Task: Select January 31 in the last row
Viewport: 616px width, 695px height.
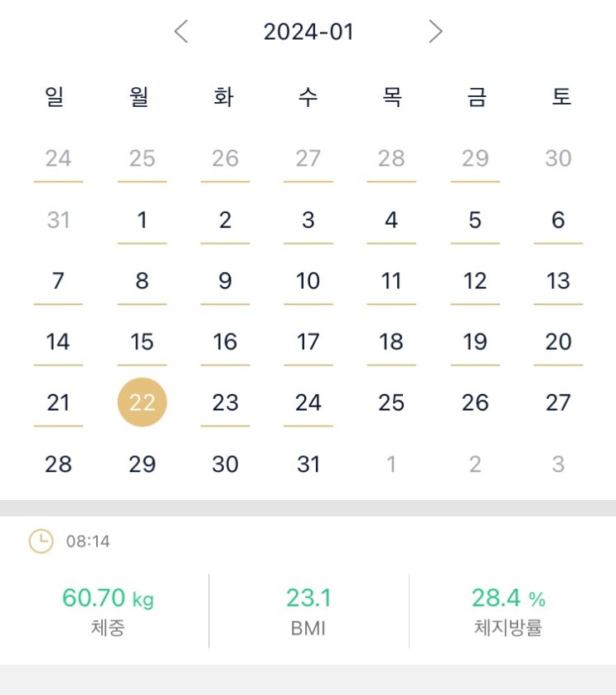Action: (x=308, y=464)
